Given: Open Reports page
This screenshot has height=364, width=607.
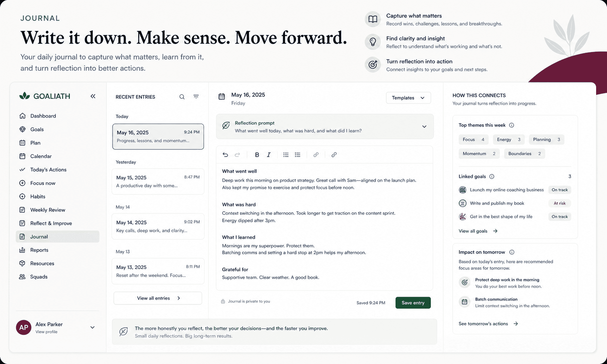Looking at the screenshot, I should point(57,250).
